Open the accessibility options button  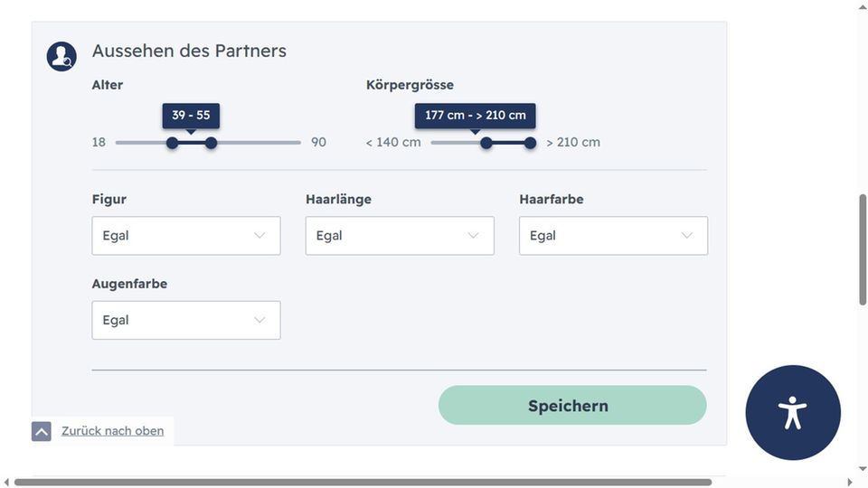(793, 413)
